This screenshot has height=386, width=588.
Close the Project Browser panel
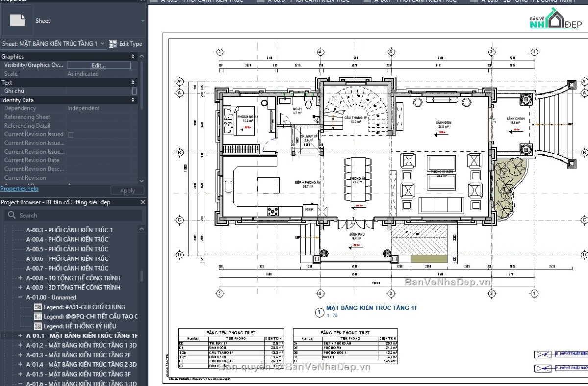click(x=143, y=202)
